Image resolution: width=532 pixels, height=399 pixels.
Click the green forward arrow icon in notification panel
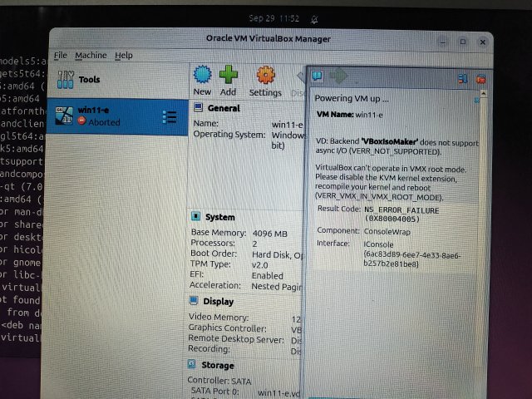(339, 77)
